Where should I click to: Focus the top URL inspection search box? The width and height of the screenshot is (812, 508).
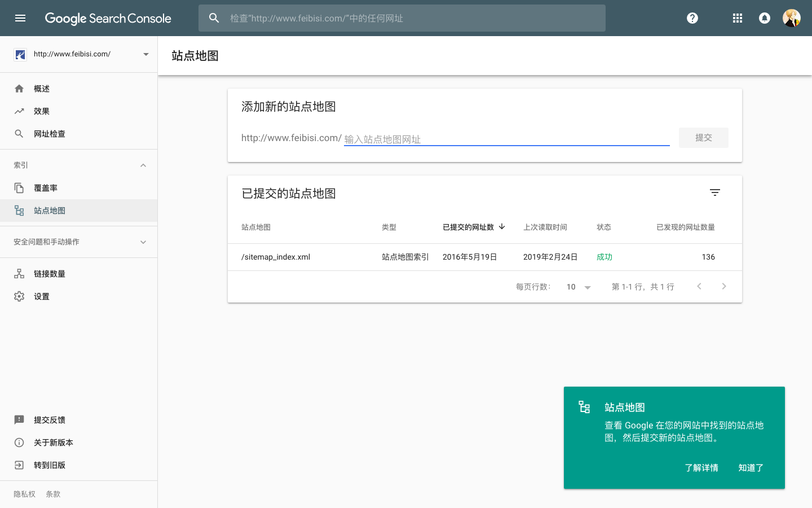pyautogui.click(x=402, y=18)
